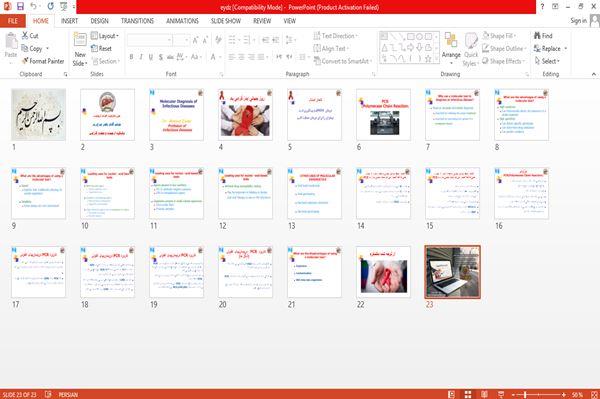Click the zoom slider handle
The width and height of the screenshot is (600, 399).
525,394
